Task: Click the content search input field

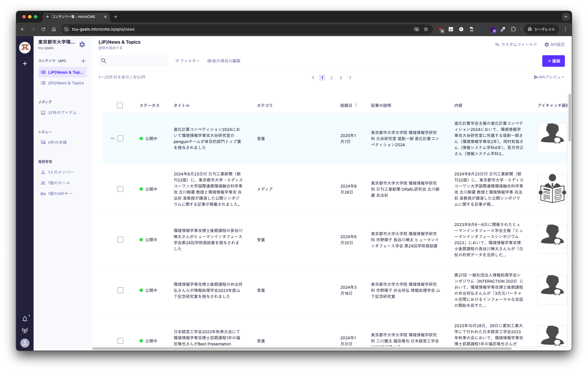Action: tap(137, 61)
